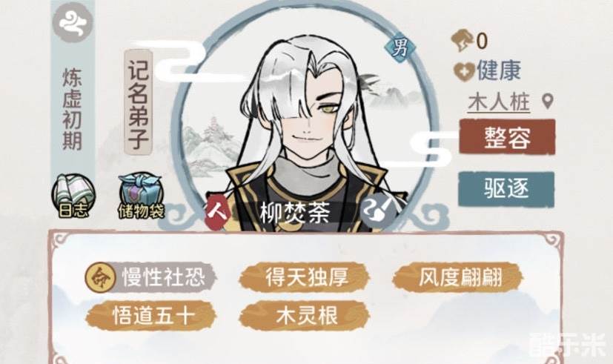
Task: Select the 风度翩翩 trait tag
Action: point(458,277)
